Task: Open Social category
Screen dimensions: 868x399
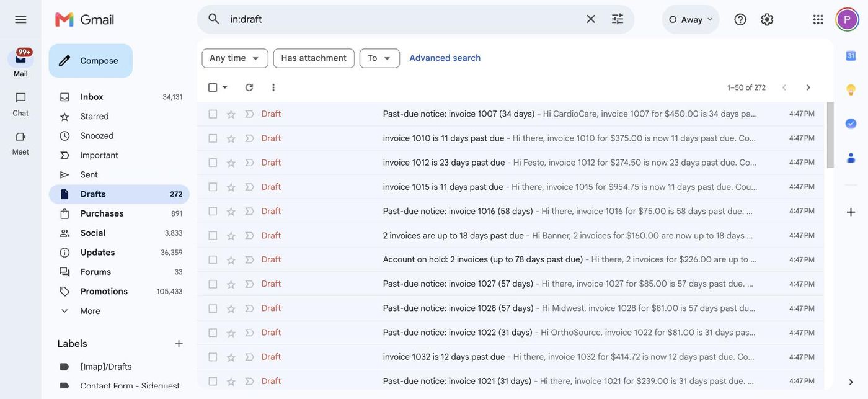Action: tap(119, 233)
